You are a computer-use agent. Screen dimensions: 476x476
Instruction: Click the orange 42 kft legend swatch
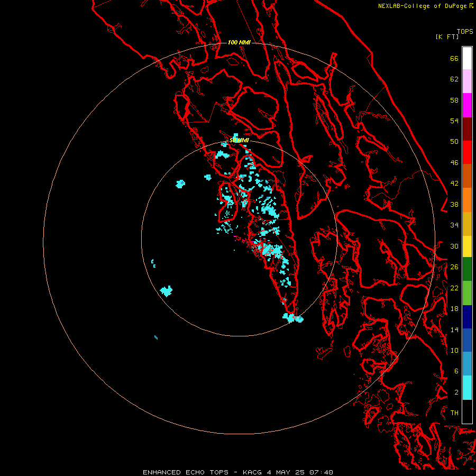pyautogui.click(x=467, y=200)
